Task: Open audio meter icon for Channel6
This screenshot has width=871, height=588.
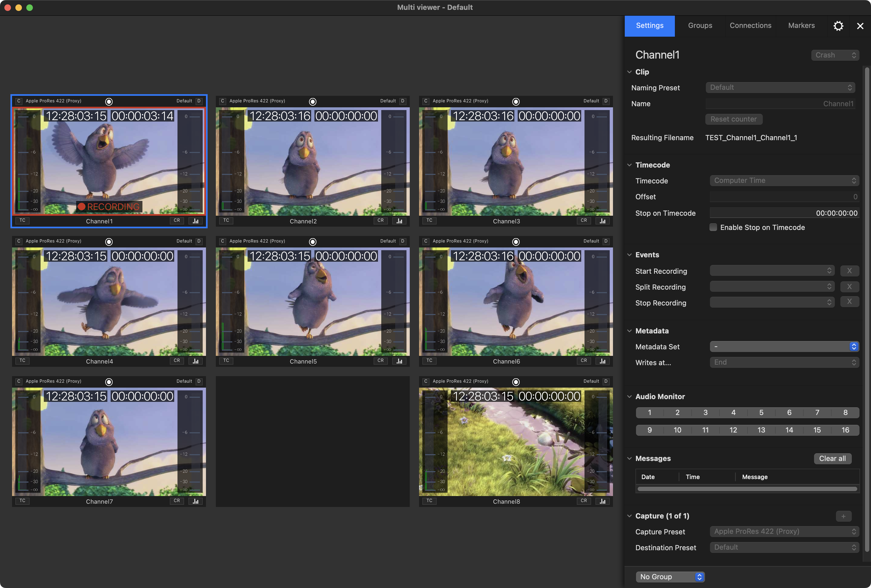Action: click(x=603, y=361)
